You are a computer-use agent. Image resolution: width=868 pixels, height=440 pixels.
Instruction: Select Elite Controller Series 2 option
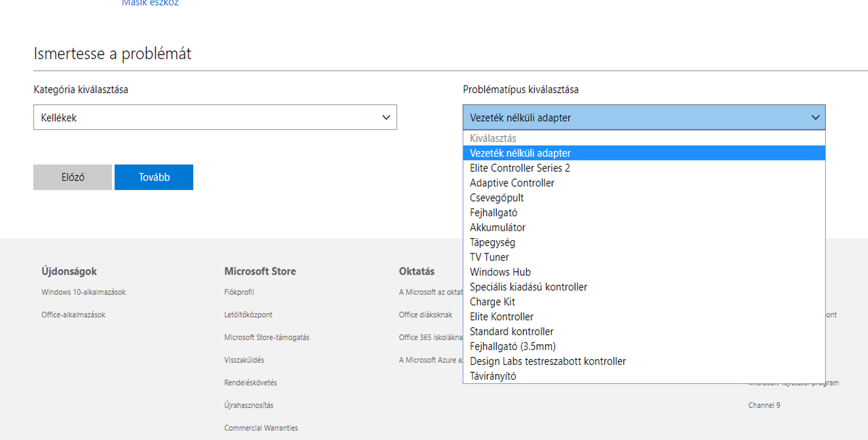(520, 168)
